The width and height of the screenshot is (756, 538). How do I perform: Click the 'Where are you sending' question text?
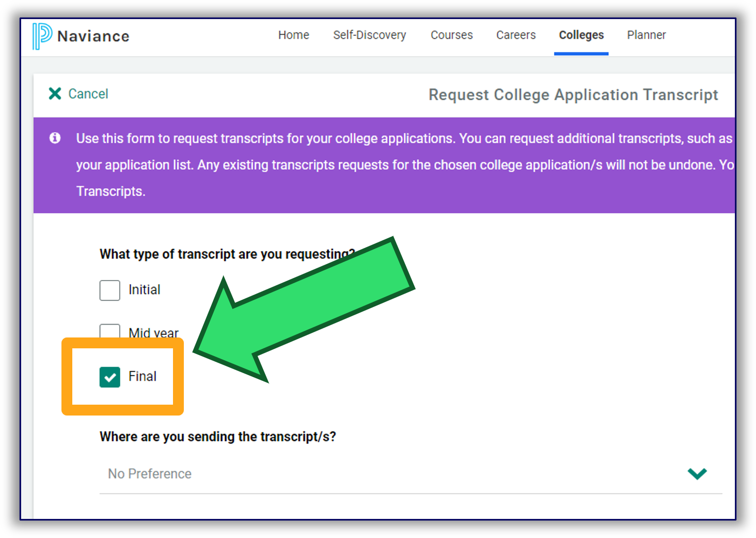pos(218,437)
